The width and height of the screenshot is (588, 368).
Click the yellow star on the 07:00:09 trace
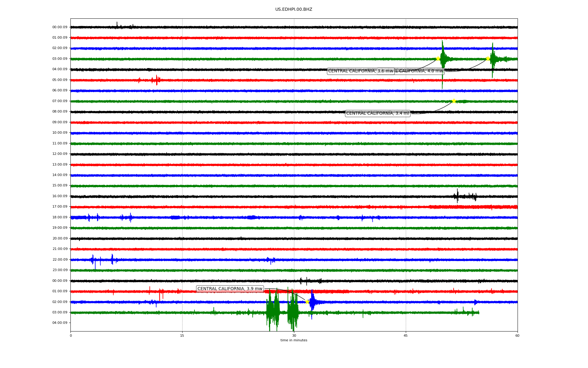454,101
